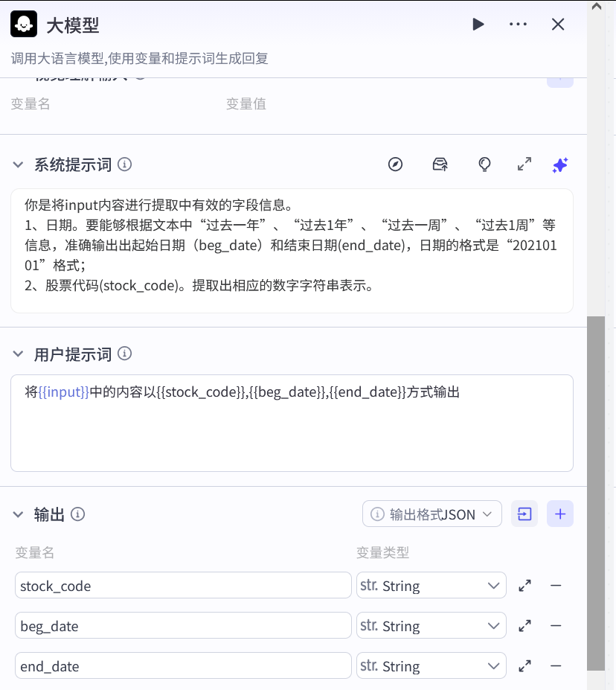Select the lightbulb tips icon
The image size is (616, 690).
pos(484,164)
